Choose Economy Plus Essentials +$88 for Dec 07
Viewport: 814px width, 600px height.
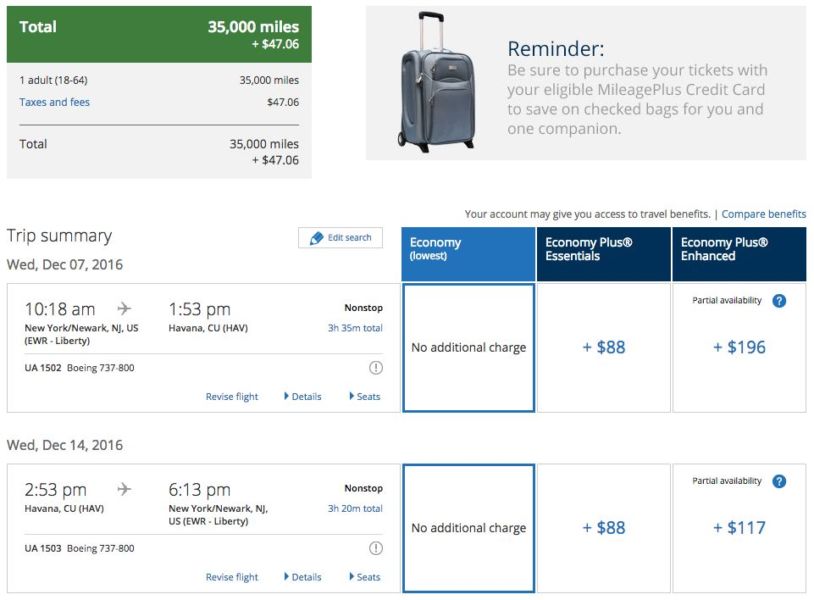pyautogui.click(x=603, y=348)
